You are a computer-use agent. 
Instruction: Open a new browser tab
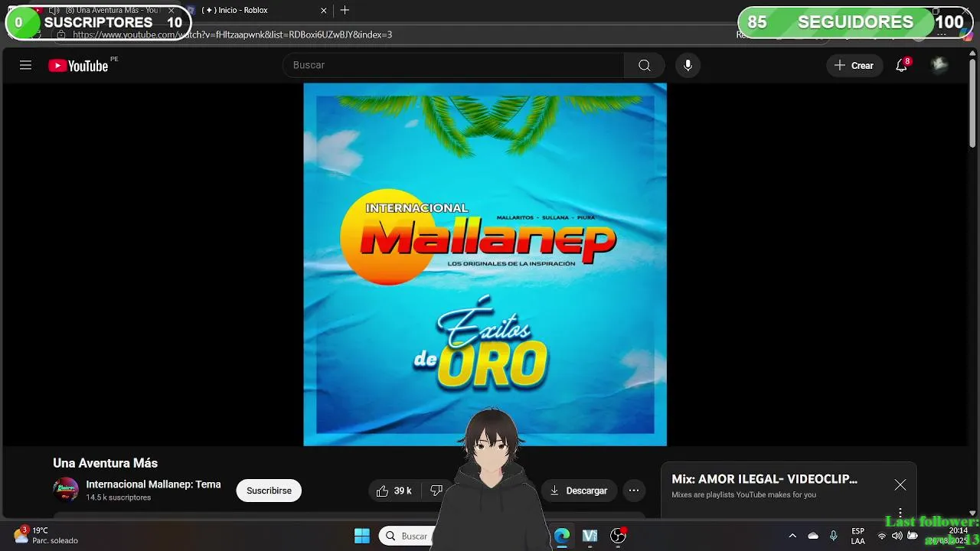click(x=345, y=10)
